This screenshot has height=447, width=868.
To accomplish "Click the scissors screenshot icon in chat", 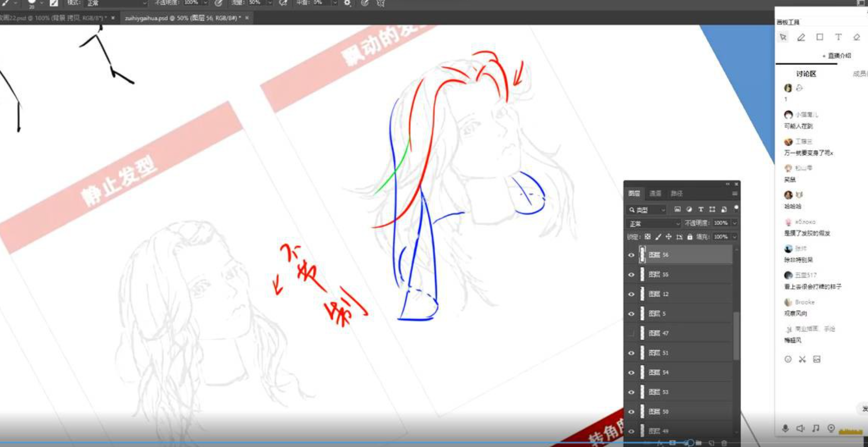I will pos(802,359).
